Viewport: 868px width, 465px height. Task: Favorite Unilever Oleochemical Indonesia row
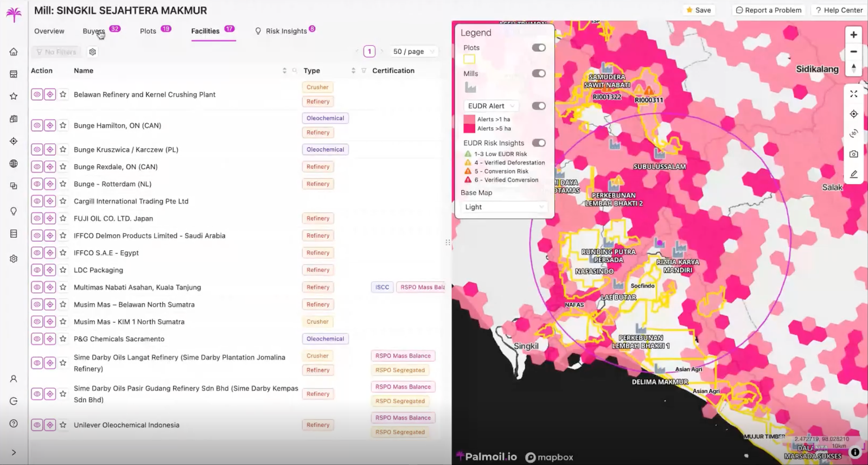(63, 425)
